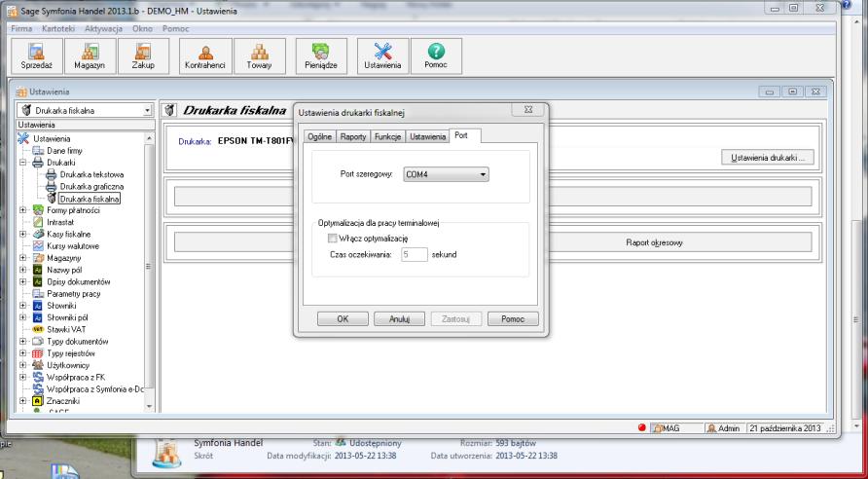Viewport: 868px width, 479px height.
Task: Click the Ustawienia drukarki... button
Action: (767, 158)
